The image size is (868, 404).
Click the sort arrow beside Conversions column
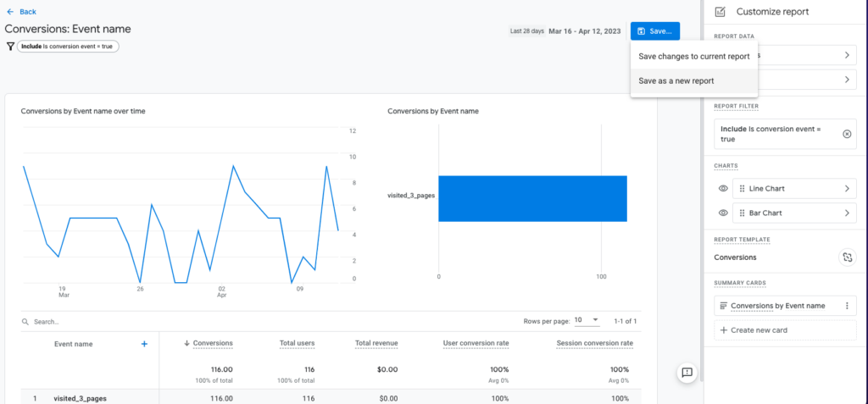click(186, 344)
